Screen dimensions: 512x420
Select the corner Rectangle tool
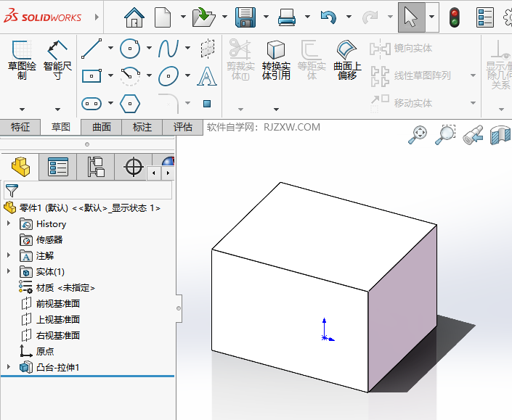pyautogui.click(x=92, y=76)
